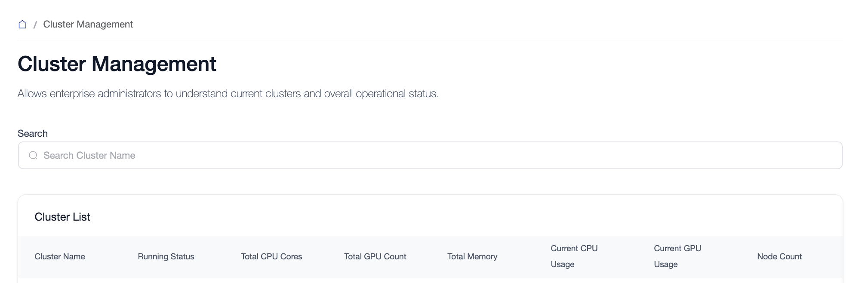The height and width of the screenshot is (283, 868).
Task: Click the Running Status column header
Action: 166,257
